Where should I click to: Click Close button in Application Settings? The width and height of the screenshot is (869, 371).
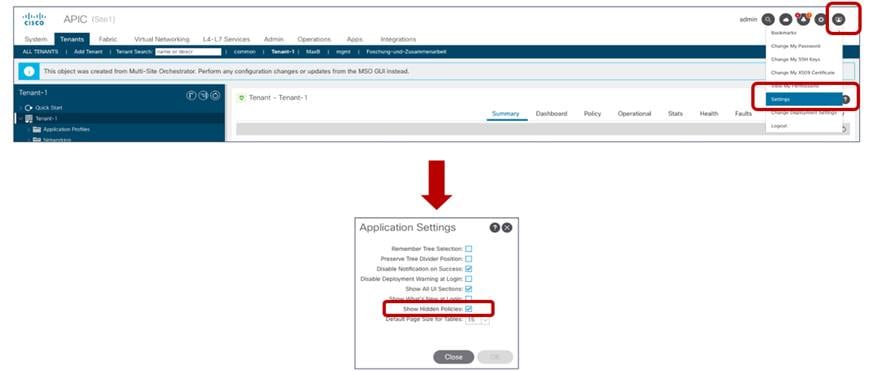pos(453,357)
